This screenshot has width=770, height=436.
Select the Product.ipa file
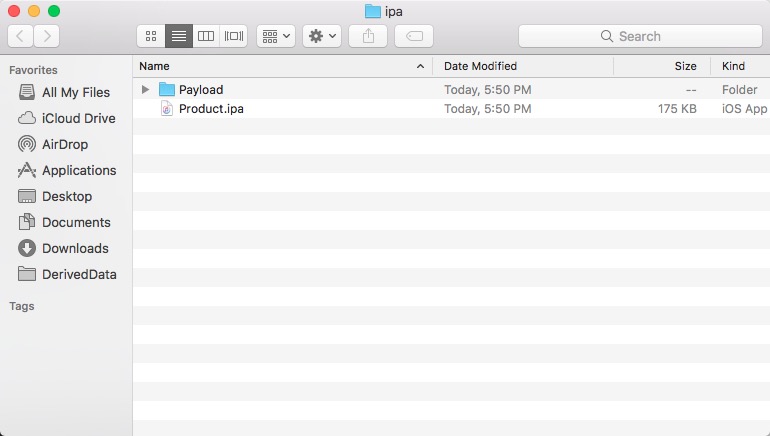click(x=211, y=109)
